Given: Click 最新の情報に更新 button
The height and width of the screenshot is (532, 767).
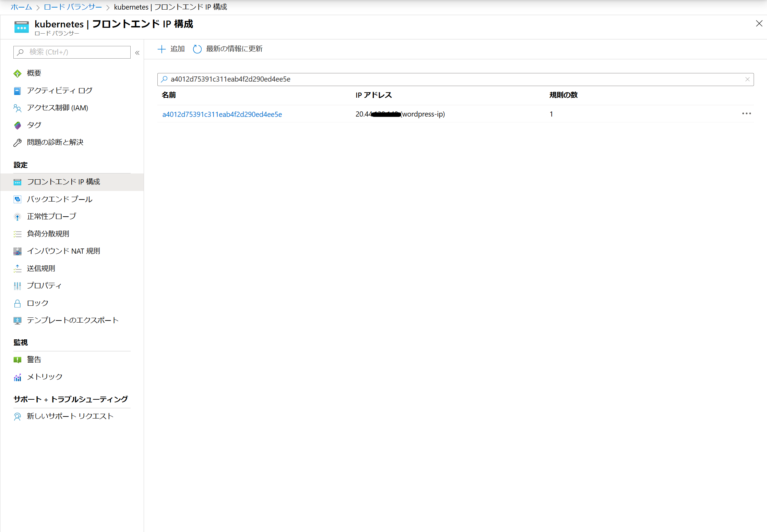Looking at the screenshot, I should [228, 49].
